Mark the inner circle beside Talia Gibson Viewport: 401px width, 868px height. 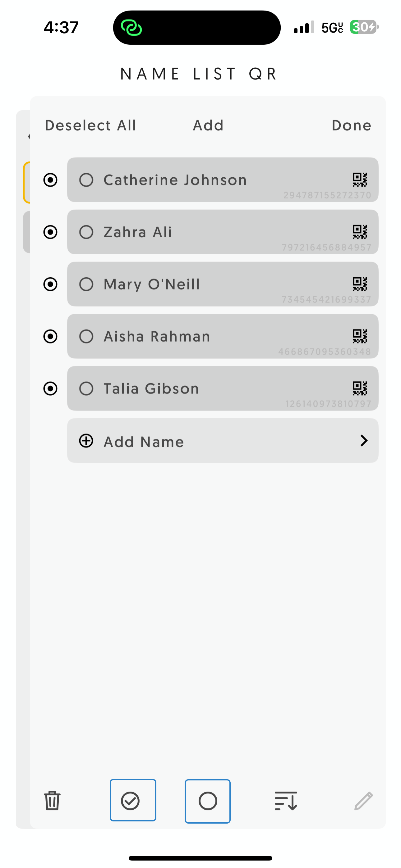tap(86, 388)
